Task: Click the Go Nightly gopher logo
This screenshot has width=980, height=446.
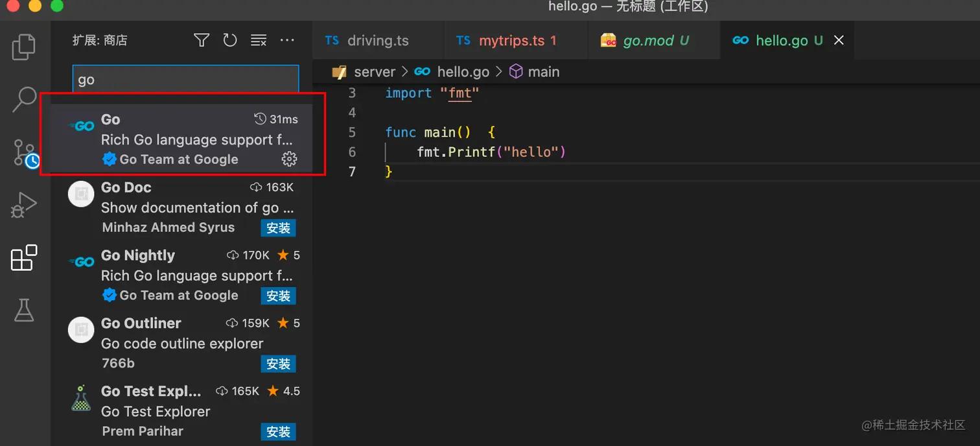Action: click(82, 262)
